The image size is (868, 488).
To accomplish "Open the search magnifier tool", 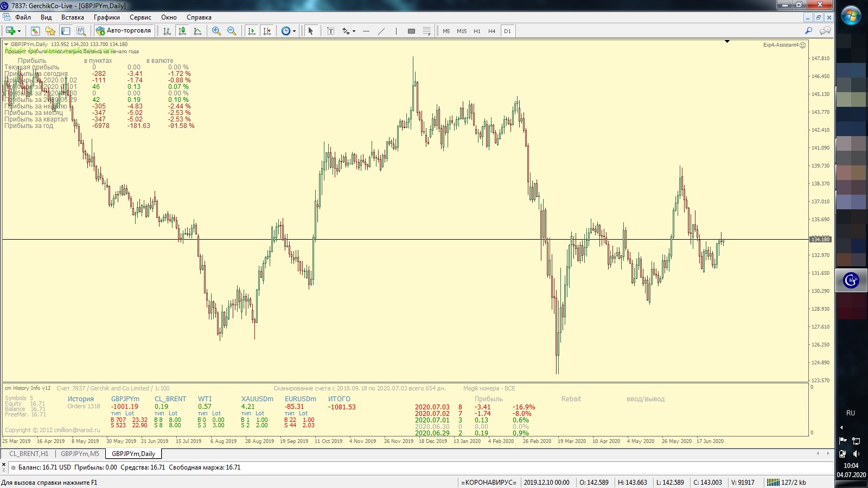I will tap(808, 31).
